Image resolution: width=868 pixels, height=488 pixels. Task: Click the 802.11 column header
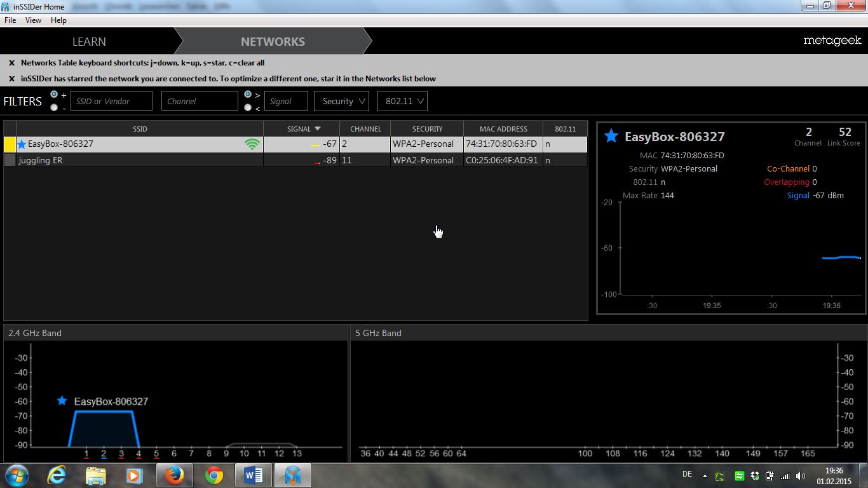[565, 128]
